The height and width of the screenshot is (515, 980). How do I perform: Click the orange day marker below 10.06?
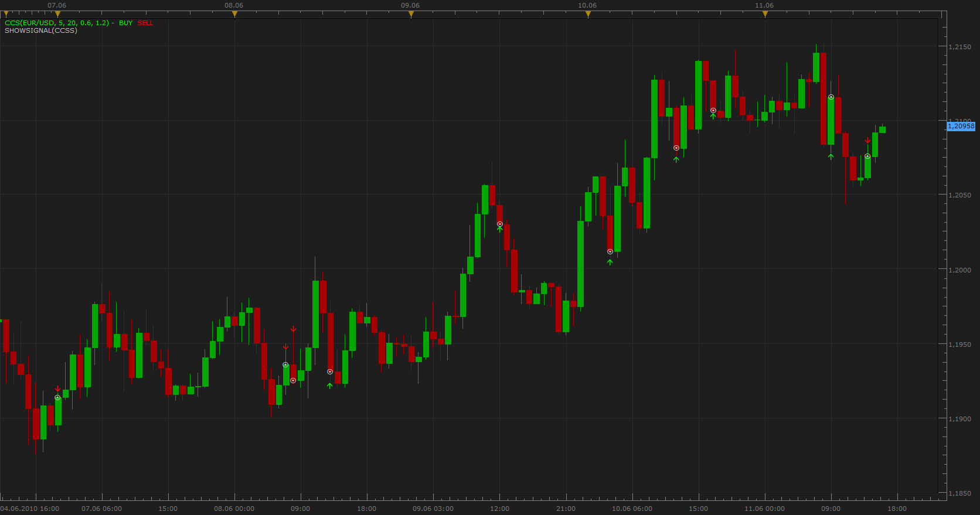click(x=588, y=14)
